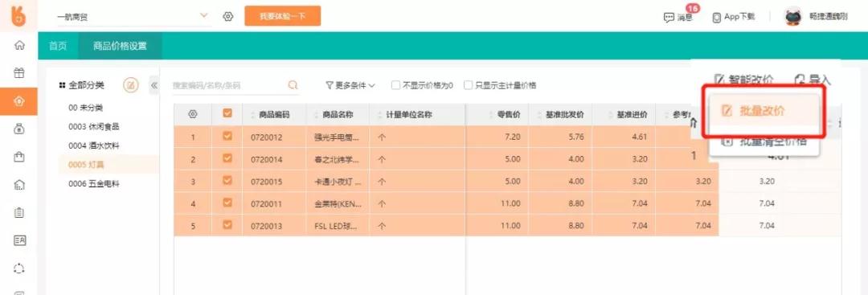Click the gift icon in left sidebar

pos(19,73)
